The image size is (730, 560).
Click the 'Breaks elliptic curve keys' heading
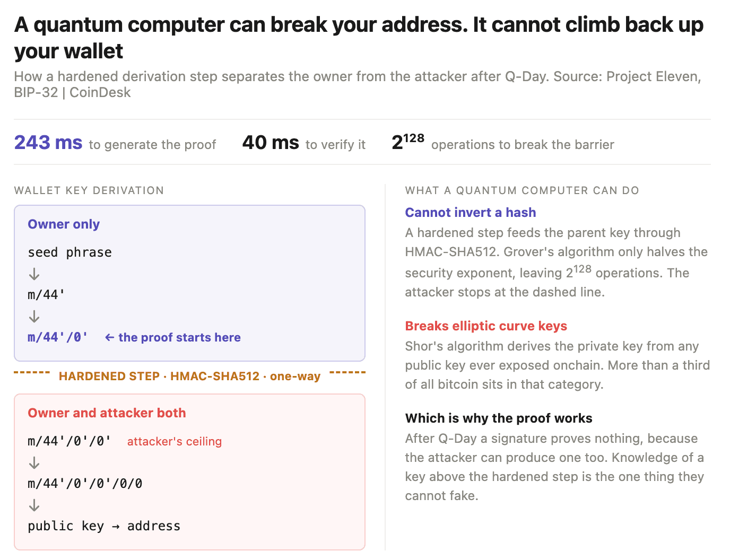(x=486, y=326)
